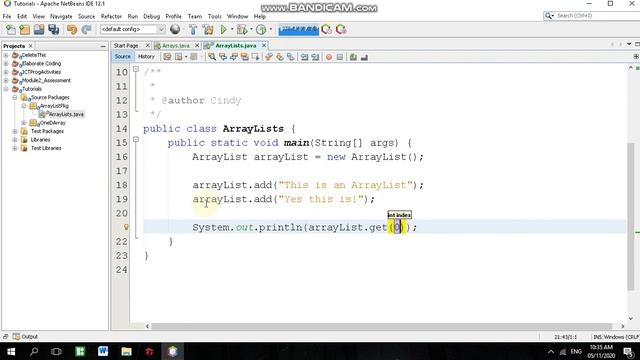Toggle Bookmark icon in editor toolbar

[x=291, y=57]
